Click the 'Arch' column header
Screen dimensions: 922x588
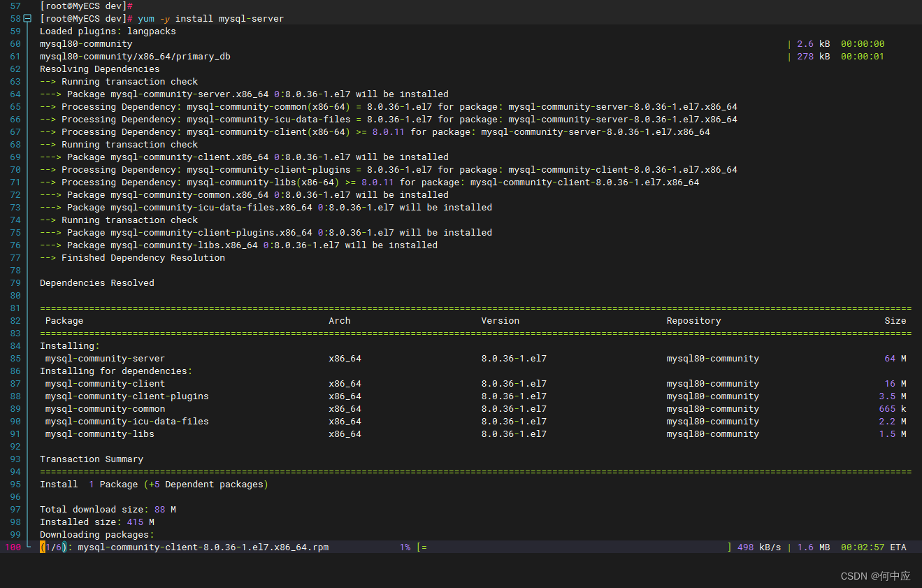point(340,321)
